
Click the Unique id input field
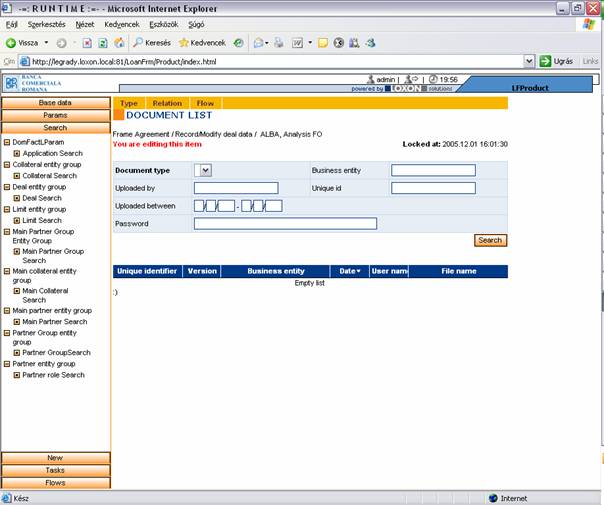(433, 188)
